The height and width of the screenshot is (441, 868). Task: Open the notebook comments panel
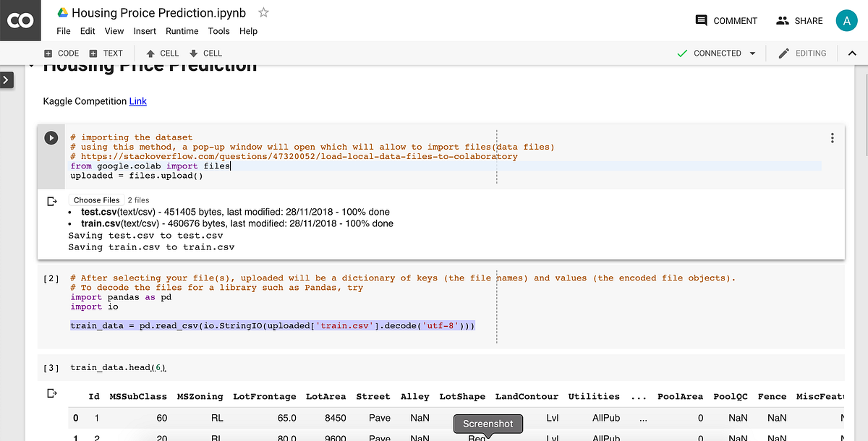point(726,20)
